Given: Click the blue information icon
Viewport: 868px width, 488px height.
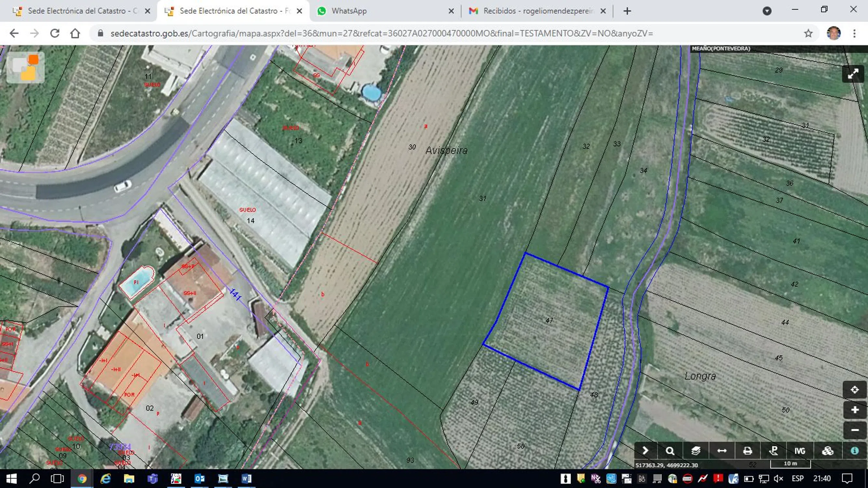Looking at the screenshot, I should [x=855, y=451].
